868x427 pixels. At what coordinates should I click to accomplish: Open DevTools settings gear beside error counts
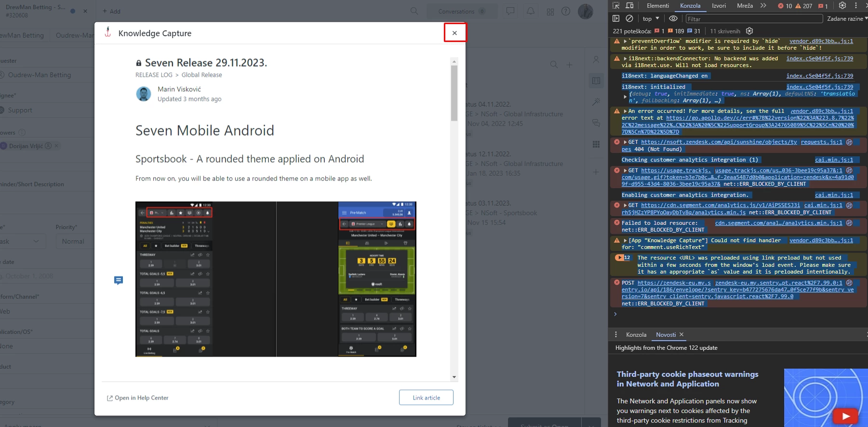pos(842,6)
